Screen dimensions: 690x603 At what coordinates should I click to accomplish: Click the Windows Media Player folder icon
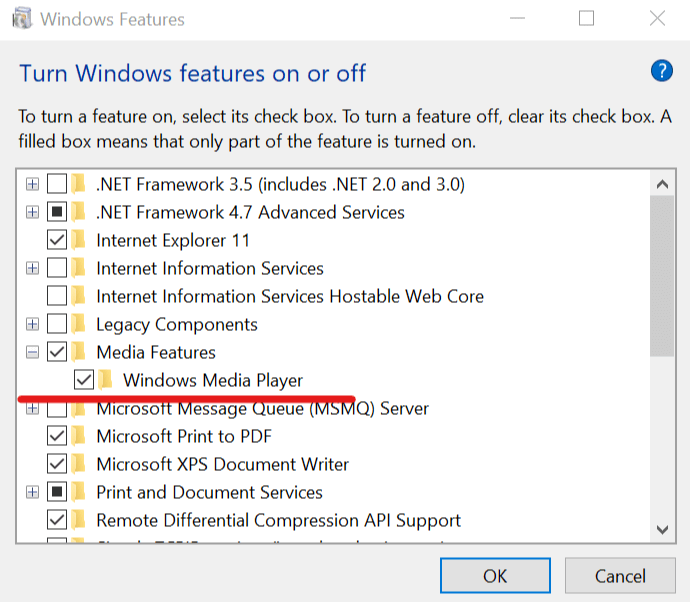[x=105, y=380]
